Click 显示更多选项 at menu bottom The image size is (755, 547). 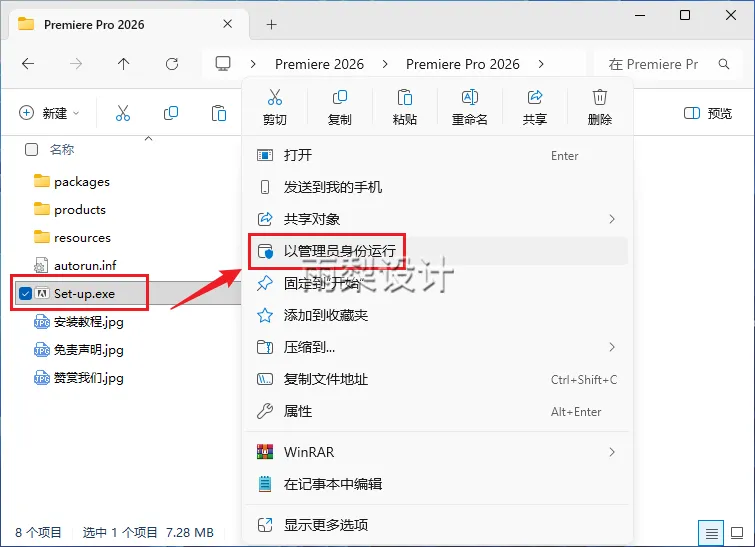point(437,524)
